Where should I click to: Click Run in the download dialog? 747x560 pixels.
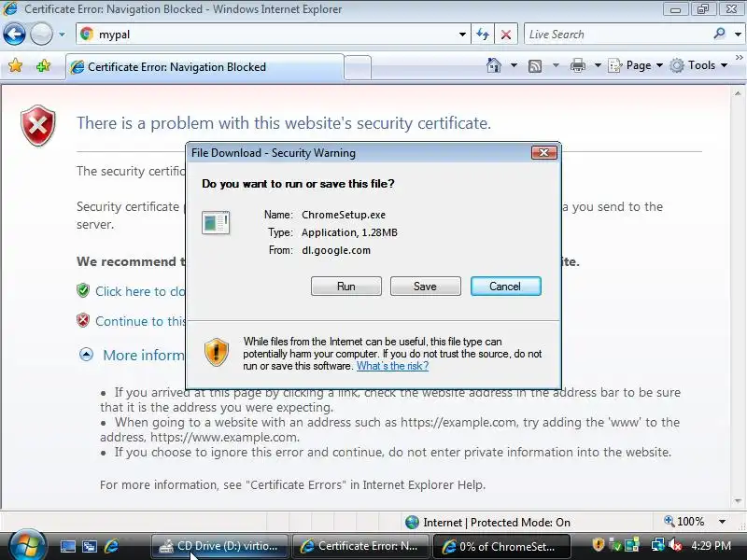click(346, 287)
